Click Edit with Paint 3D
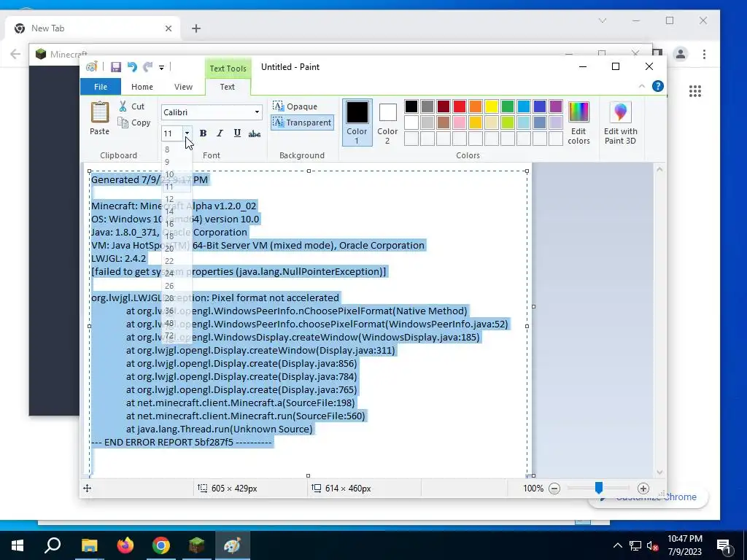 (620, 122)
